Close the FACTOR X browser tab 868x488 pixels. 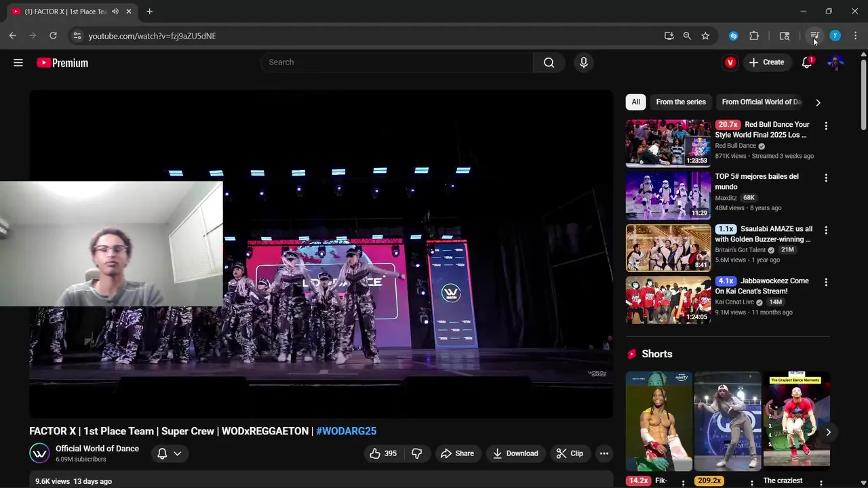click(128, 12)
